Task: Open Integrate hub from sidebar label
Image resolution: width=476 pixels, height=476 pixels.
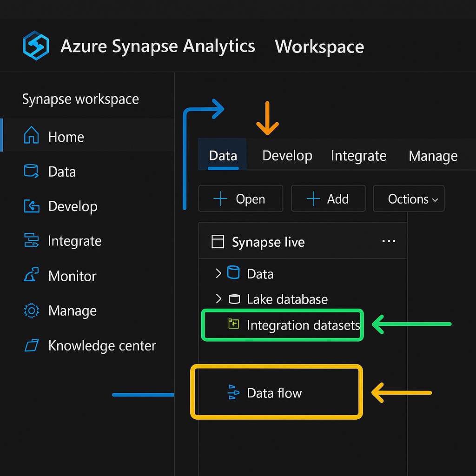Action: click(75, 241)
